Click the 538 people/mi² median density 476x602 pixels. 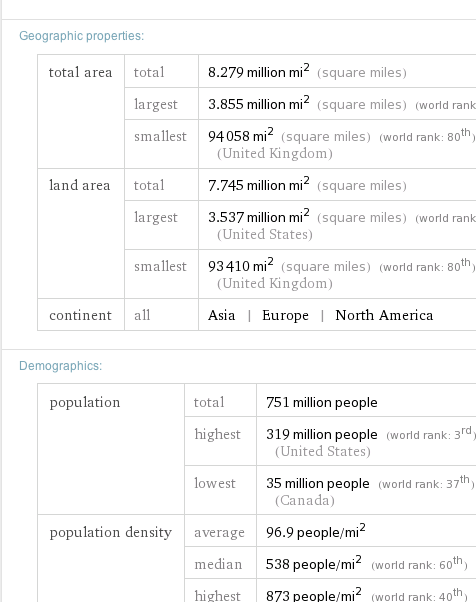coord(314,564)
